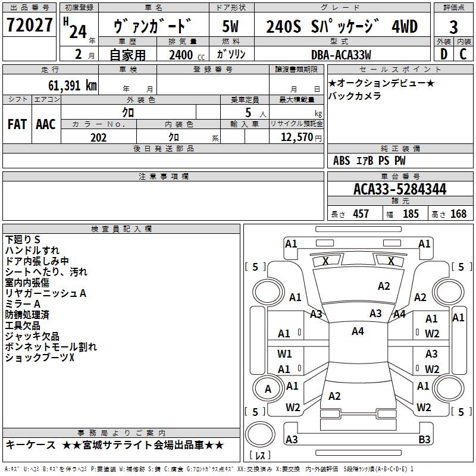Click color number 202
476x476 pixels.
click(98, 137)
